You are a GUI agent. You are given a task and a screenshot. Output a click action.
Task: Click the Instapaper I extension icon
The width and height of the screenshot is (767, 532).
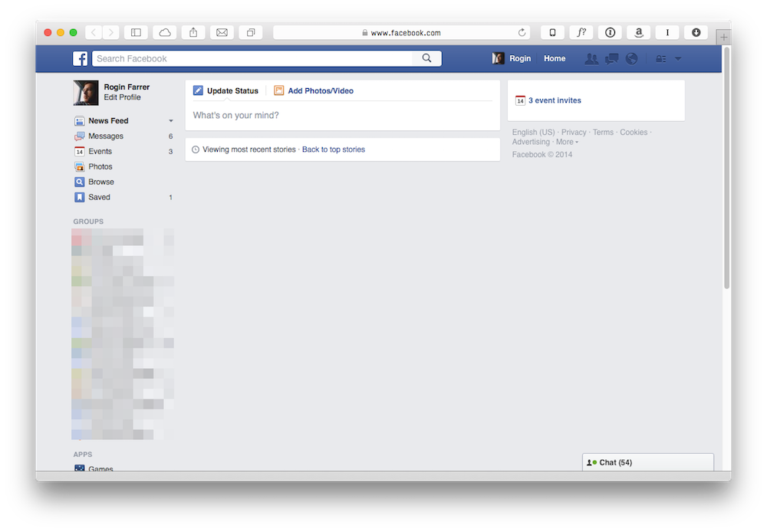click(667, 32)
